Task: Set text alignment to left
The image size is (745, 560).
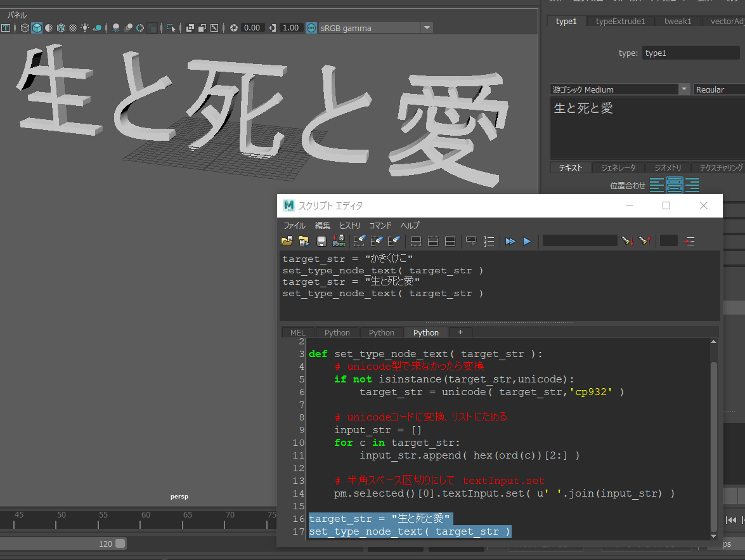Action: [x=656, y=185]
